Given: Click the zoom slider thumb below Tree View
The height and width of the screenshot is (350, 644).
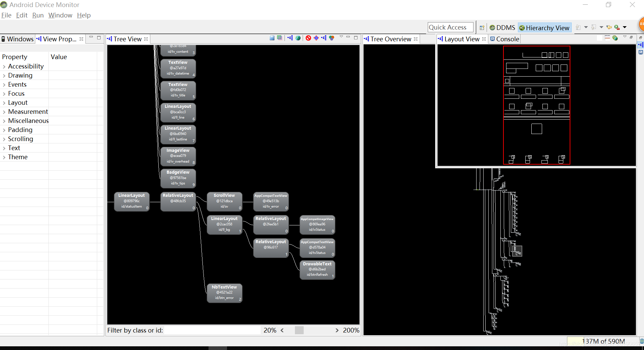Looking at the screenshot, I should point(299,330).
